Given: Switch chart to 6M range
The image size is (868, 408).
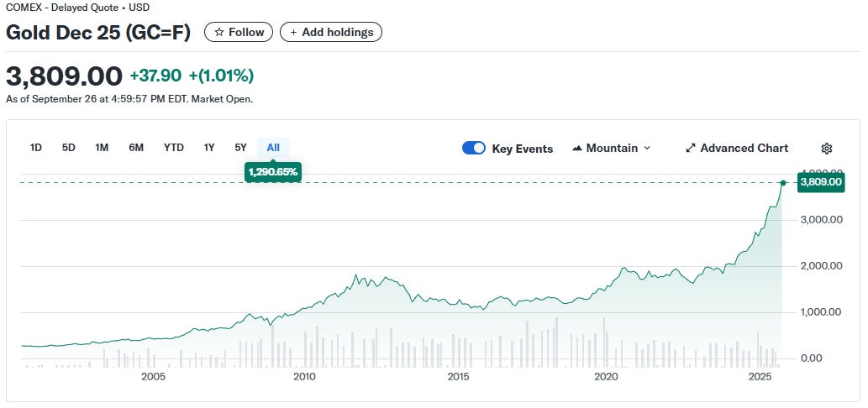Looking at the screenshot, I should tap(136, 148).
